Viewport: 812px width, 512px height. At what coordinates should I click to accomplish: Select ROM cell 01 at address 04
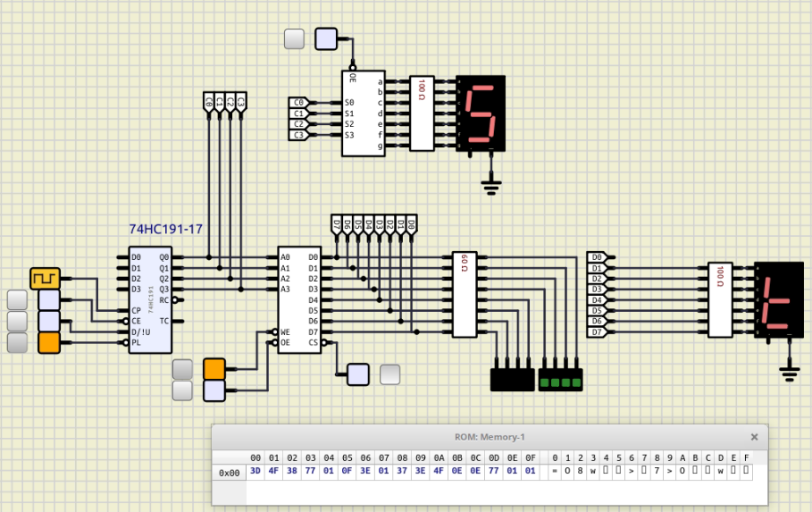coord(329,471)
